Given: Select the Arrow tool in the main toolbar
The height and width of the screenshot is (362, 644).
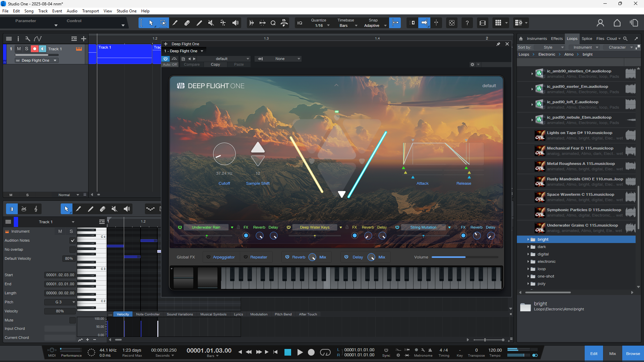Looking at the screenshot, I should (x=151, y=23).
